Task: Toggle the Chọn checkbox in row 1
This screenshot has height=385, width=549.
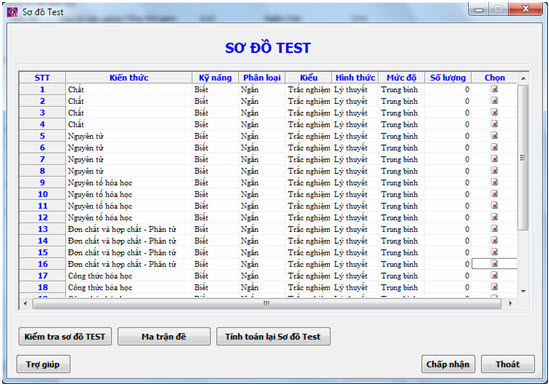Action: [x=494, y=89]
